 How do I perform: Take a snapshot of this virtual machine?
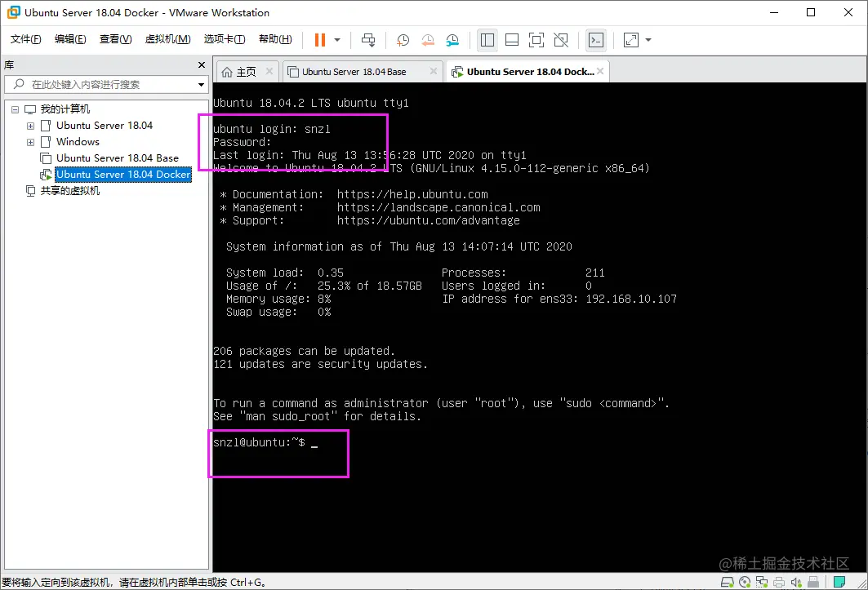(403, 40)
